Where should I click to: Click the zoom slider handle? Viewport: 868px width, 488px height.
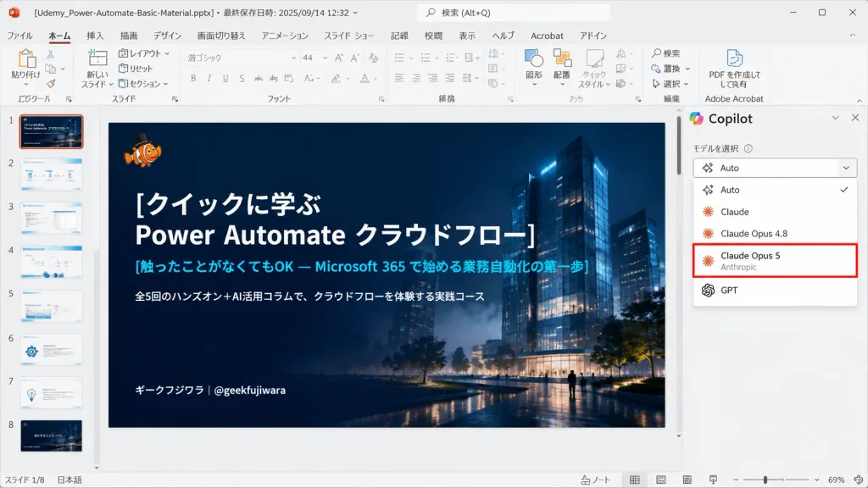click(x=765, y=480)
